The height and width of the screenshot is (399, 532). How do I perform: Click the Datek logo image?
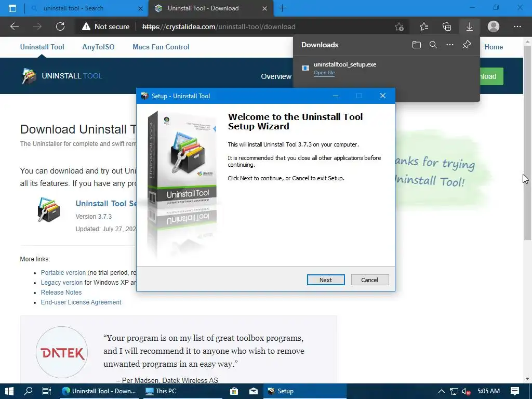(x=62, y=352)
